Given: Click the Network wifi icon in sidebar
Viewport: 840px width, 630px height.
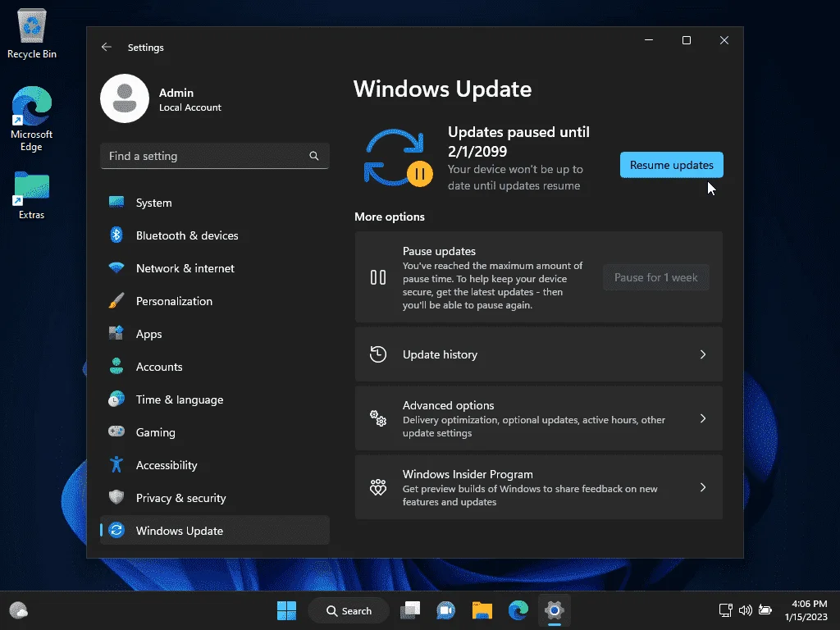Looking at the screenshot, I should point(116,267).
